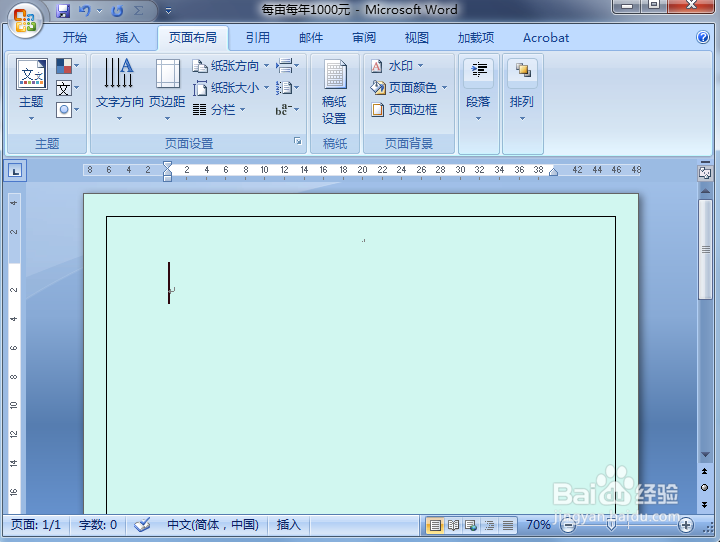Open the page color picker
The image size is (720, 542).
tap(408, 88)
